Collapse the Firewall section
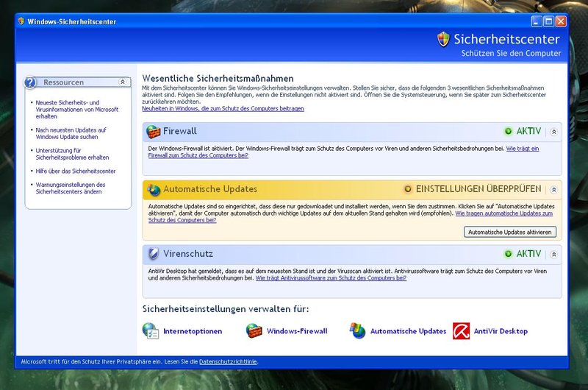588x390 pixels. coord(554,132)
